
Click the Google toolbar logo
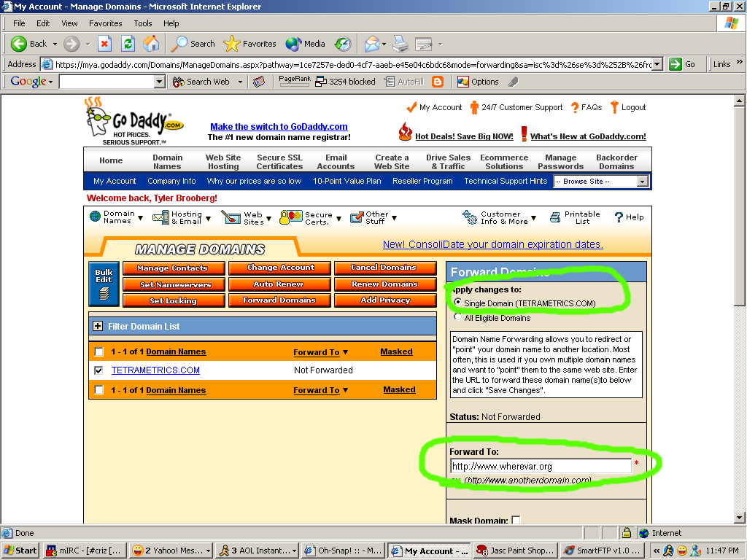pyautogui.click(x=28, y=82)
